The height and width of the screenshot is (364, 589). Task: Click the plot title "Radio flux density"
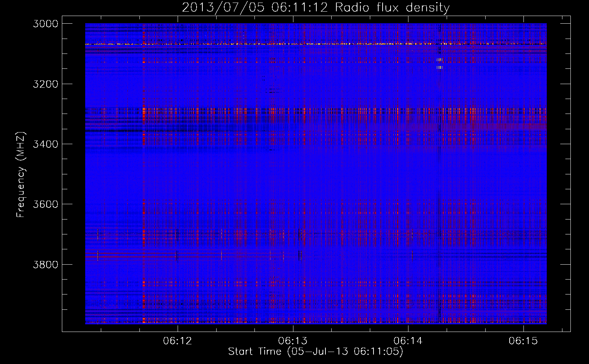(x=392, y=7)
